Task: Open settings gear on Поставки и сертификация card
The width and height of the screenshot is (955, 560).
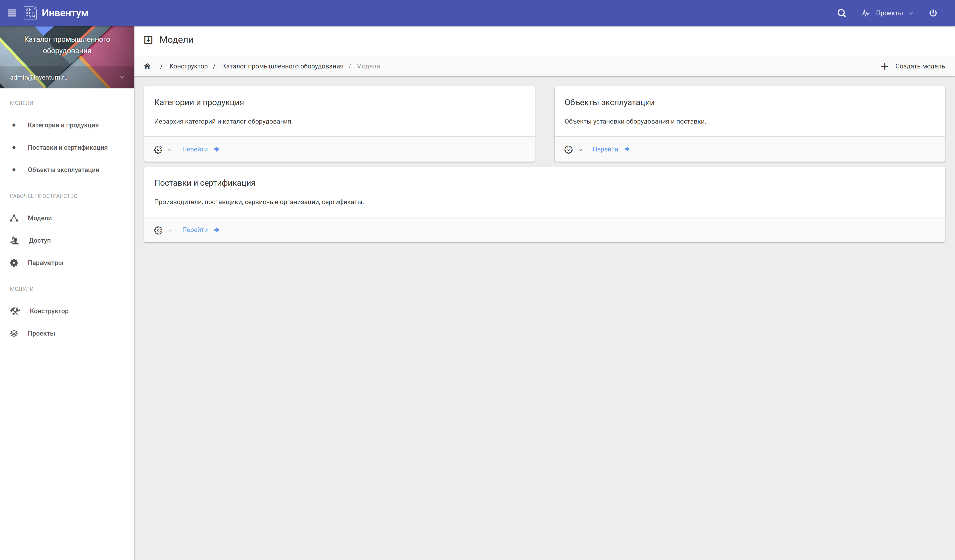Action: [158, 230]
